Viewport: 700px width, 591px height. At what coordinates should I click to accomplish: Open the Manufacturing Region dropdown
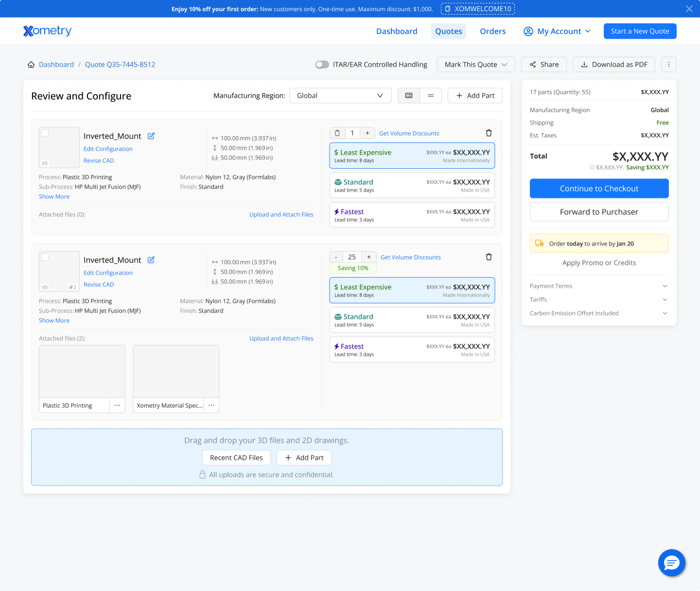tap(340, 96)
